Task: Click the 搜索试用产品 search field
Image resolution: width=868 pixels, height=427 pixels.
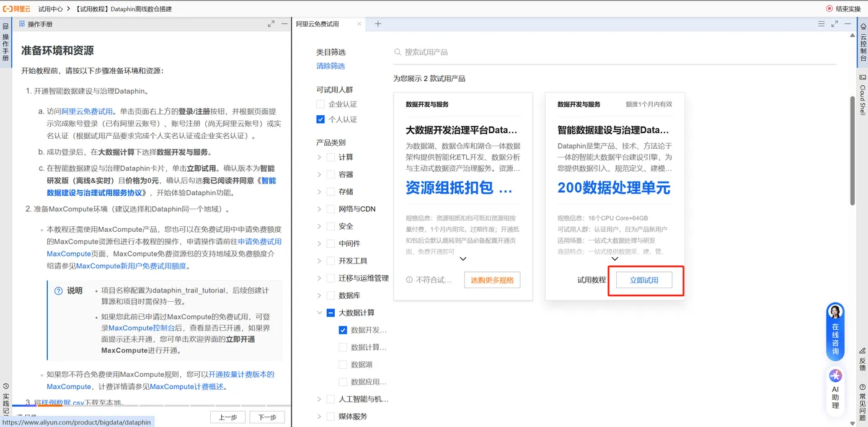Action: (x=614, y=52)
